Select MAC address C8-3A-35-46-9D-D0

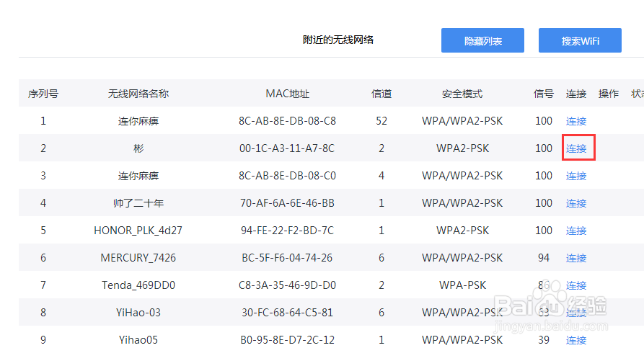click(x=287, y=285)
